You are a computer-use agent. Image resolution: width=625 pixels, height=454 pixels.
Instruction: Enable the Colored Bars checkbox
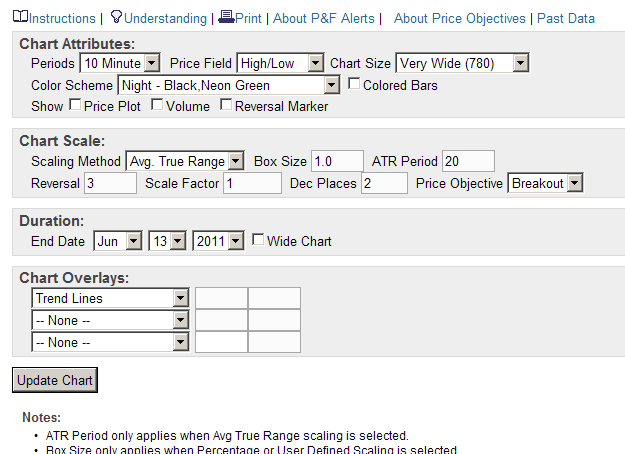[354, 85]
